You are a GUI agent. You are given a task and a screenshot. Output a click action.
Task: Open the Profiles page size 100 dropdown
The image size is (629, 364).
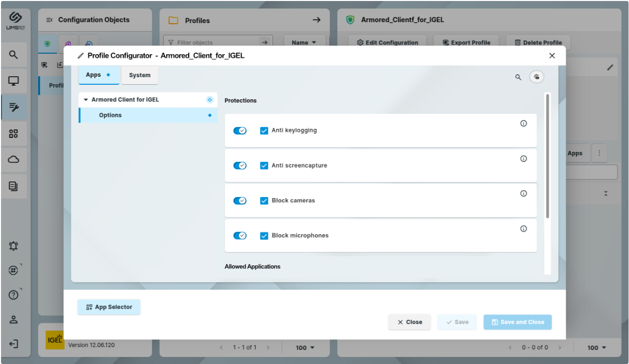305,347
